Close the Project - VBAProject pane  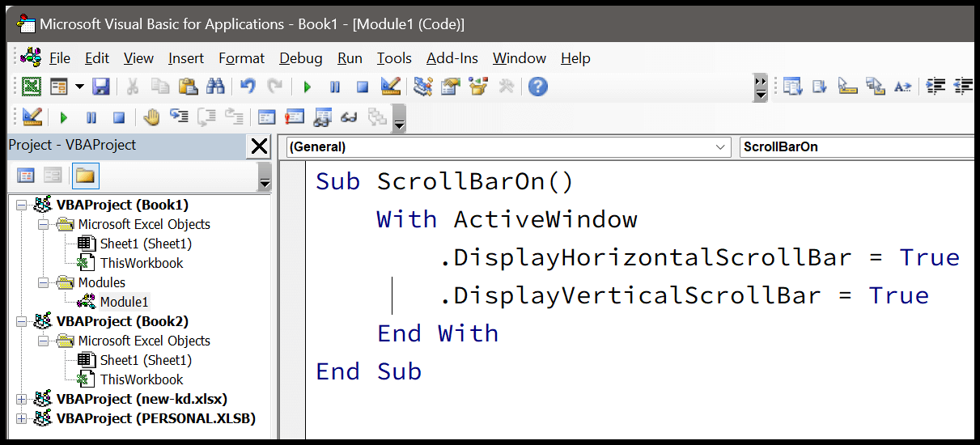(x=259, y=146)
